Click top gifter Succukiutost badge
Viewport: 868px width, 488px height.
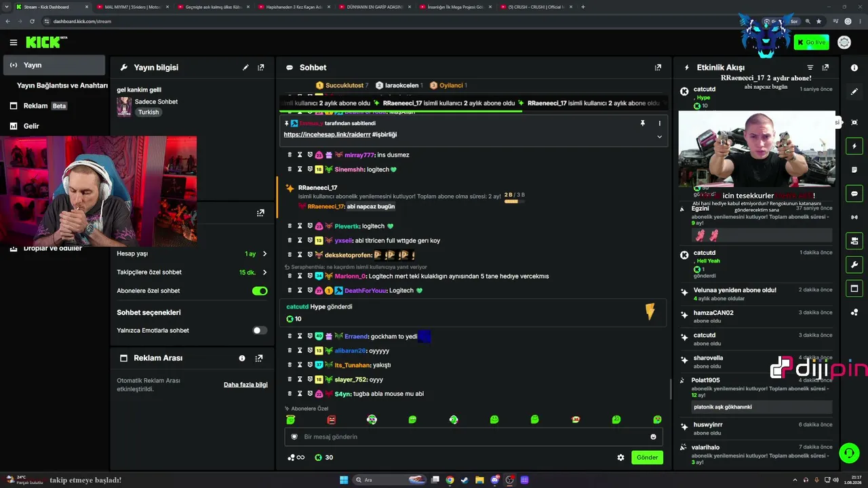pos(342,85)
